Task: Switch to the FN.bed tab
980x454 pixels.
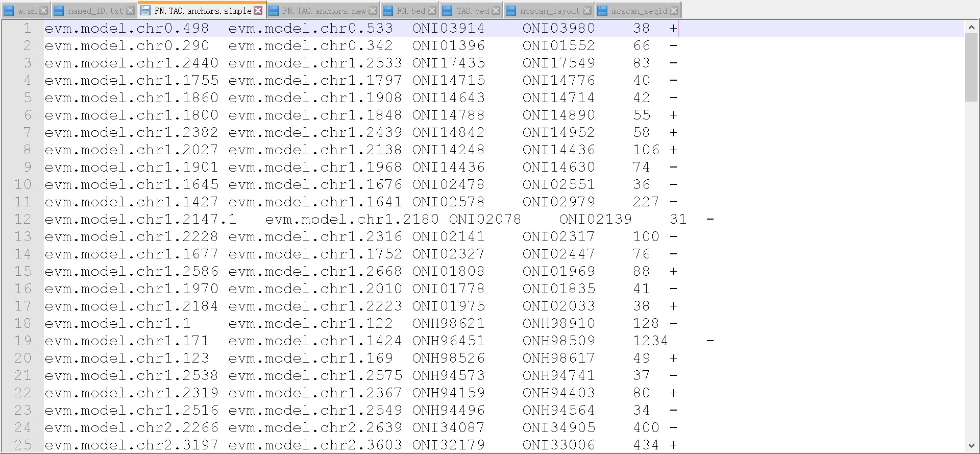Action: (410, 11)
